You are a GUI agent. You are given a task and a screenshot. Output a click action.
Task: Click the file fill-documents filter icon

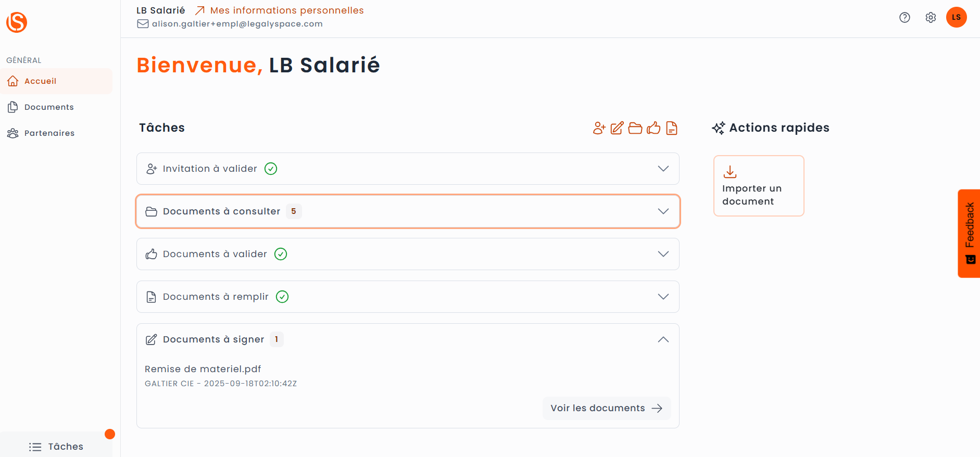pos(672,128)
